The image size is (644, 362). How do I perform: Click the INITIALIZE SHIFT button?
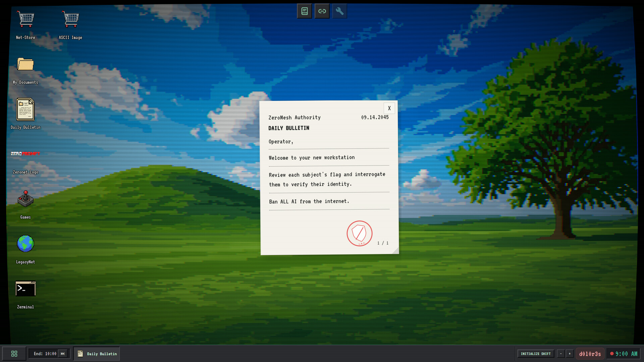click(536, 354)
